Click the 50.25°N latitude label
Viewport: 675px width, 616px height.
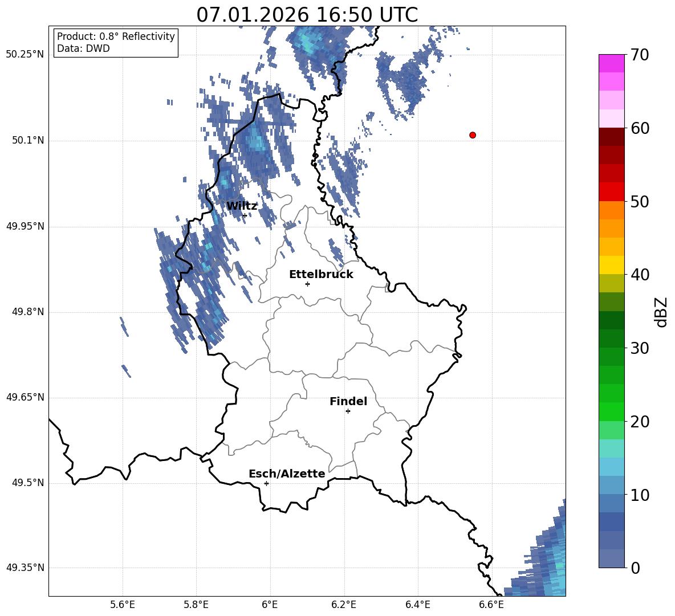pyautogui.click(x=25, y=55)
